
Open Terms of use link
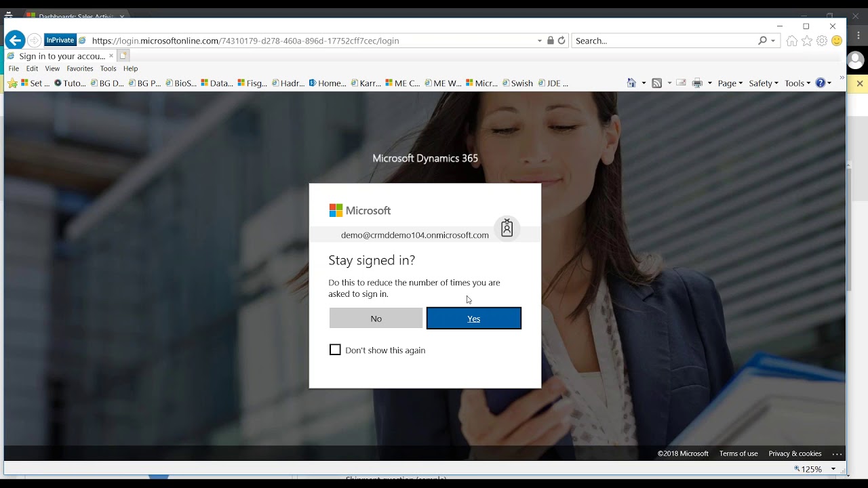pos(738,453)
